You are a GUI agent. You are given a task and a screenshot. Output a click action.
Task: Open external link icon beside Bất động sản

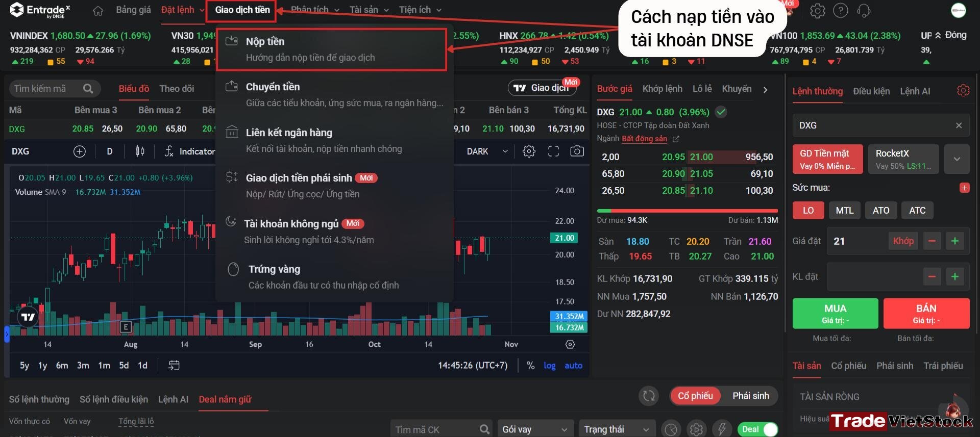(x=676, y=139)
